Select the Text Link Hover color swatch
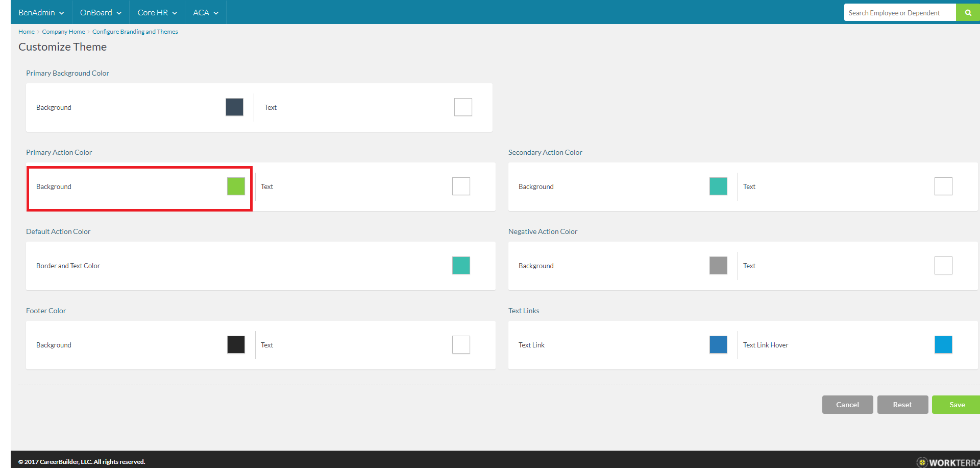The image size is (980, 468). pyautogui.click(x=943, y=345)
